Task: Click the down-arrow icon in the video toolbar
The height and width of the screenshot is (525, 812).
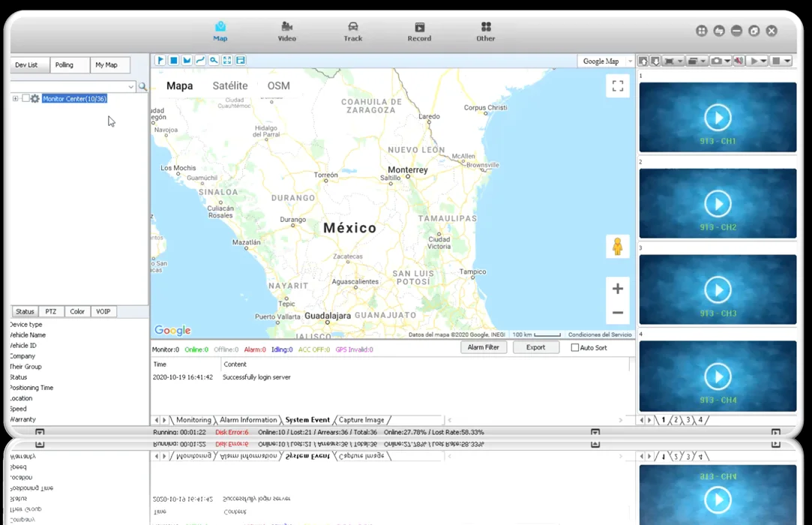Action: [655, 61]
